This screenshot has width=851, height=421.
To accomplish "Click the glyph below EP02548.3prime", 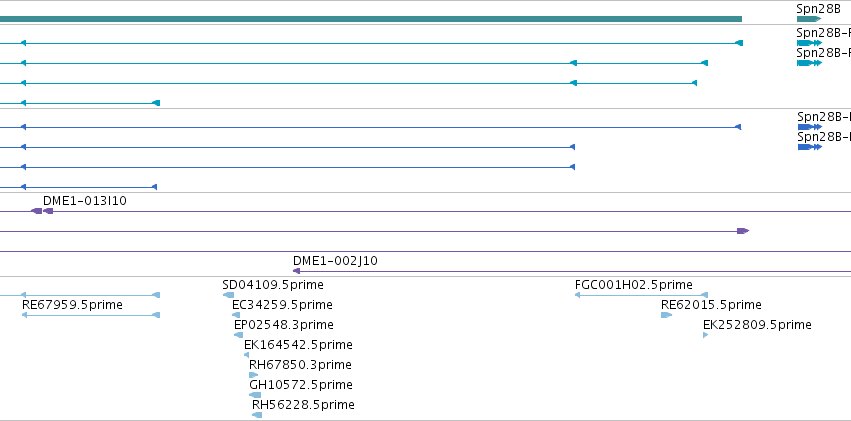I will coord(238,335).
